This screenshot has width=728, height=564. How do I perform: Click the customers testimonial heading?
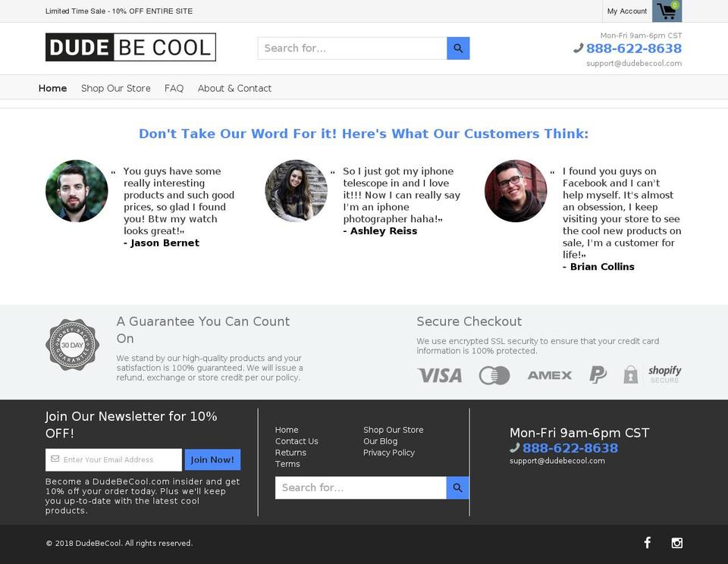[x=363, y=133]
